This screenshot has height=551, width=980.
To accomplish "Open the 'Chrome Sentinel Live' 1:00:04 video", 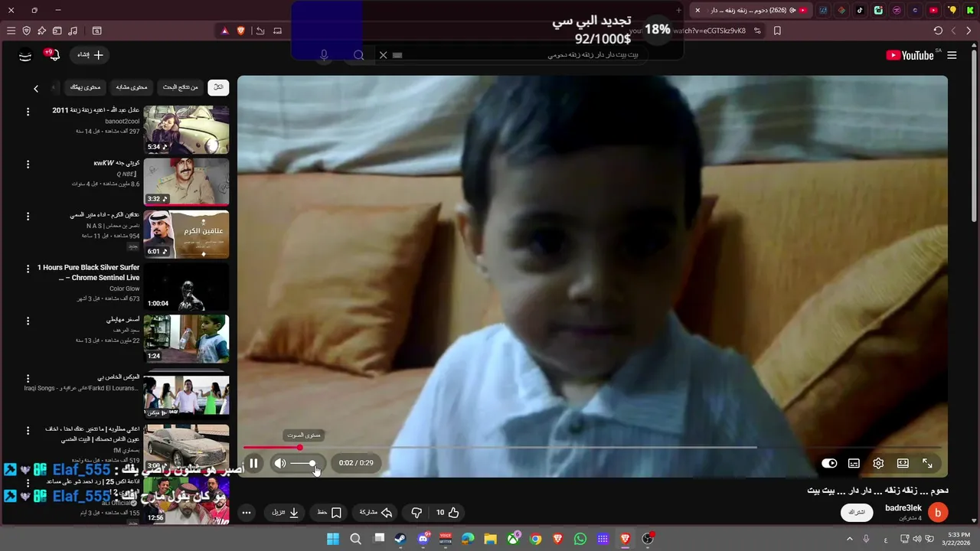I will tap(186, 287).
